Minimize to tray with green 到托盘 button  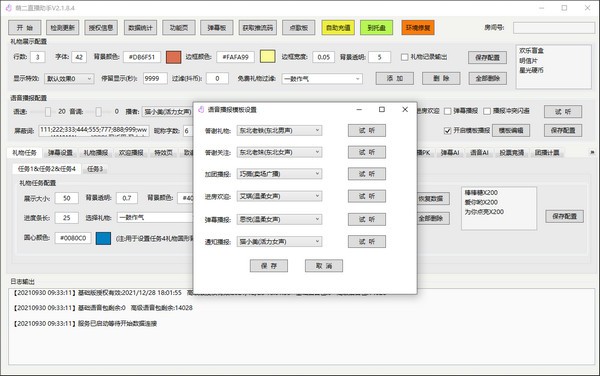377,28
